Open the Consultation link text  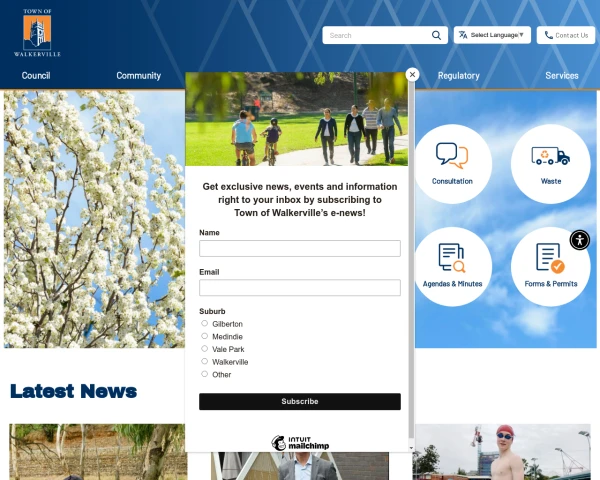(x=452, y=181)
